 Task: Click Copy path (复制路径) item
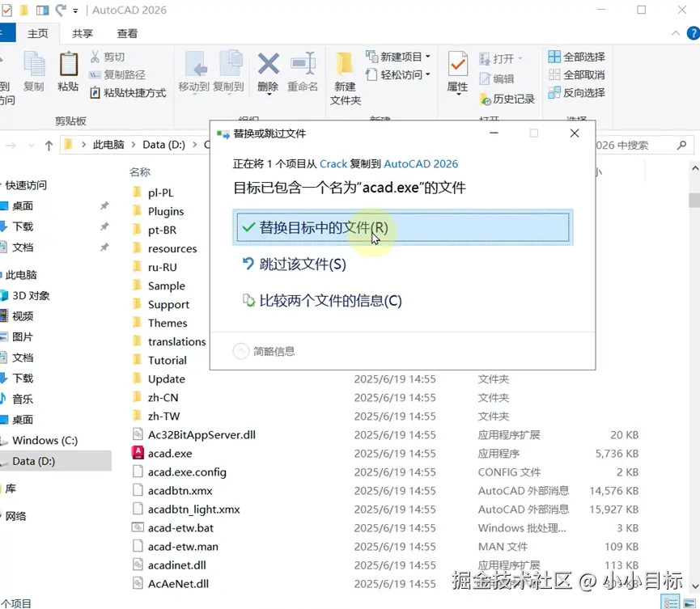point(117,74)
